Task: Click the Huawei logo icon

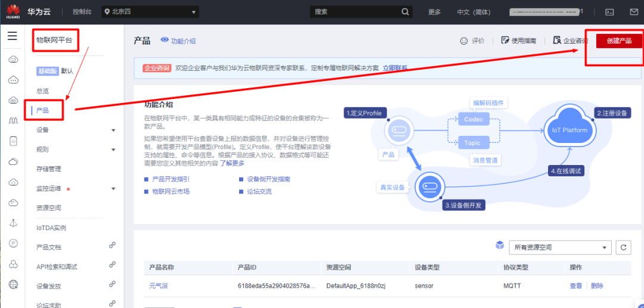Action: pos(13,11)
